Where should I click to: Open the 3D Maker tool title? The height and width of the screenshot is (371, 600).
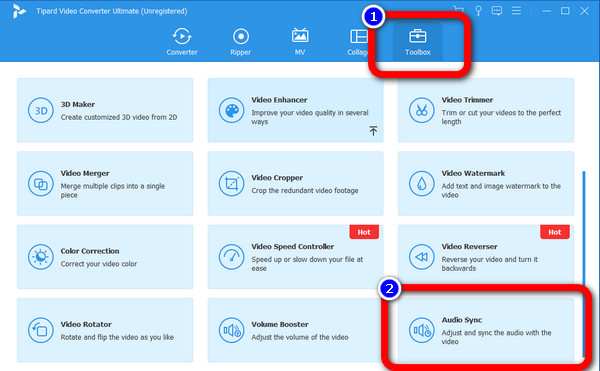click(x=78, y=104)
